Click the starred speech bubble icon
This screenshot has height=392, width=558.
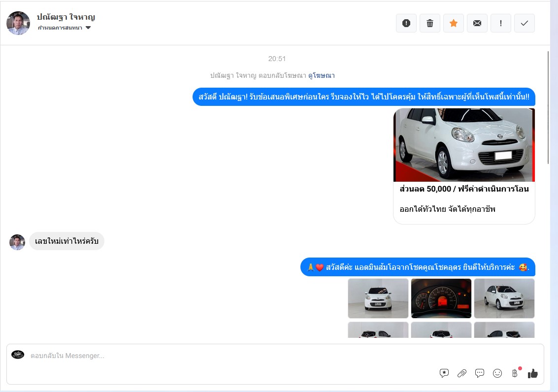click(444, 373)
